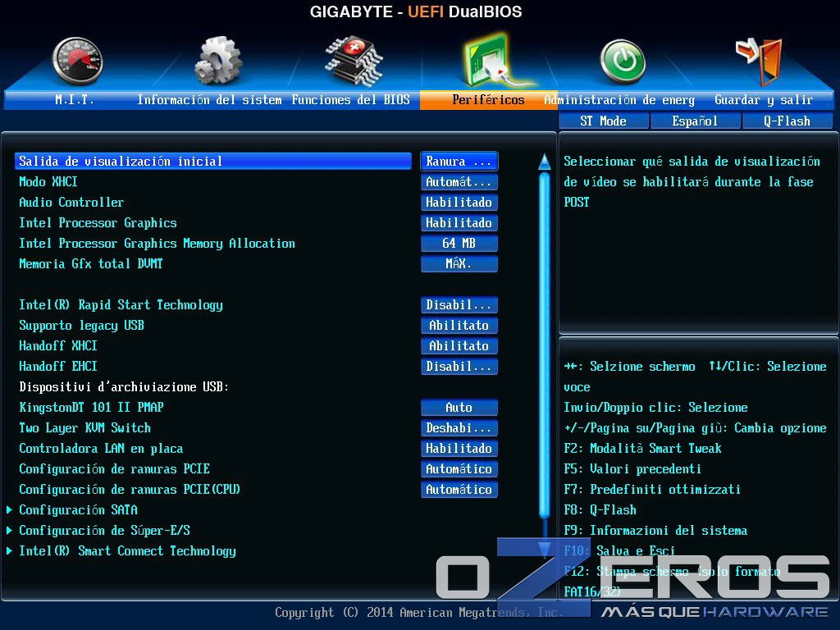Screen dimensions: 840x630
Task: Toggle Controladora LAN en placa Habilitado value
Action: 459,449
